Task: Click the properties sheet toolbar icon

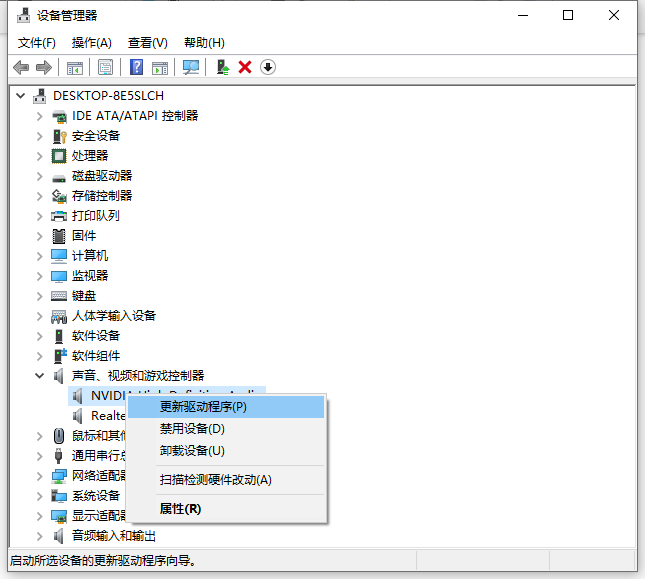Action: click(105, 67)
